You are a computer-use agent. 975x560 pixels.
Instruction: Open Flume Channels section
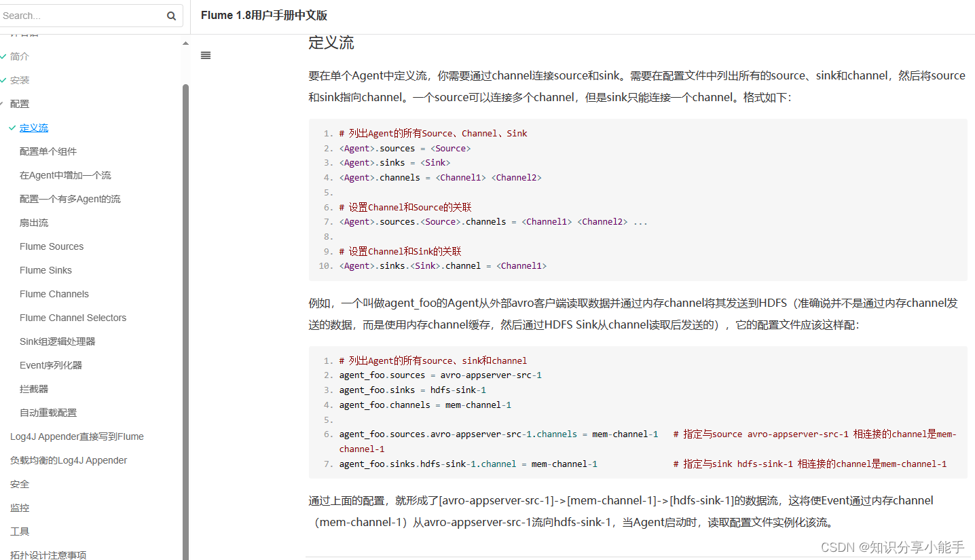54,294
